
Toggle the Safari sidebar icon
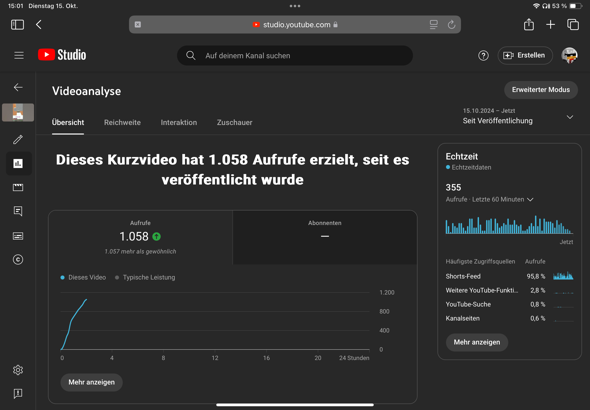pos(17,25)
